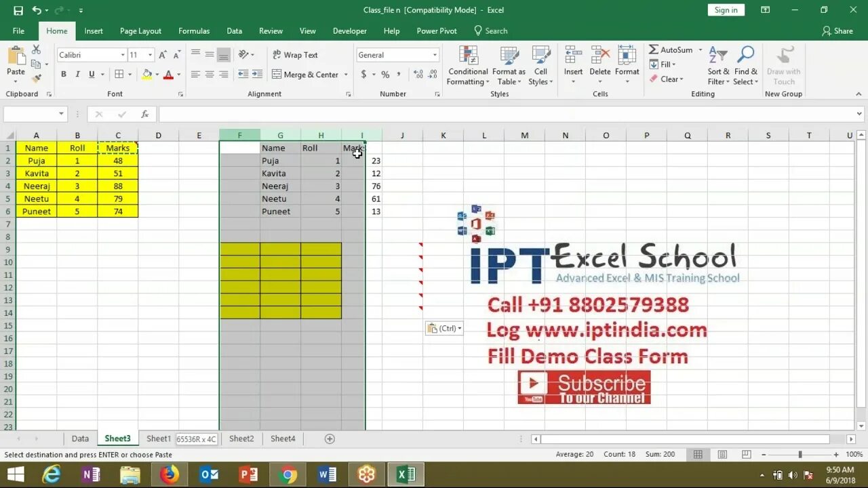Image resolution: width=868 pixels, height=488 pixels.
Task: Click the Format as Table button
Action: (509, 66)
